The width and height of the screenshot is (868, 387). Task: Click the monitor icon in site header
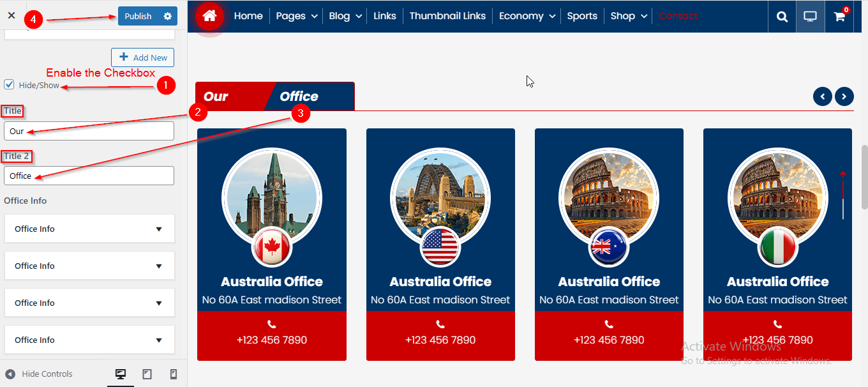pos(810,17)
